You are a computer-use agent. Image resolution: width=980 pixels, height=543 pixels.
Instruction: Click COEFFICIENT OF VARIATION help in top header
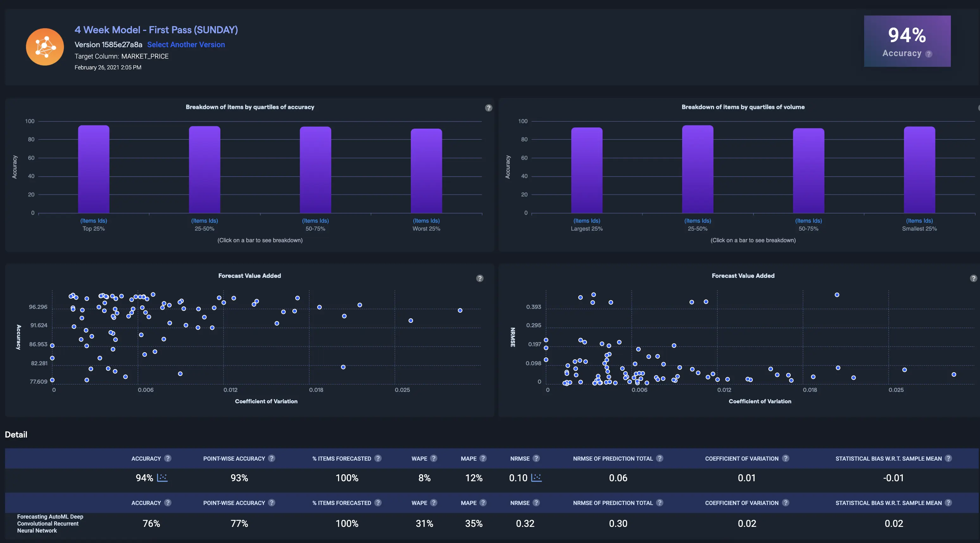(786, 458)
